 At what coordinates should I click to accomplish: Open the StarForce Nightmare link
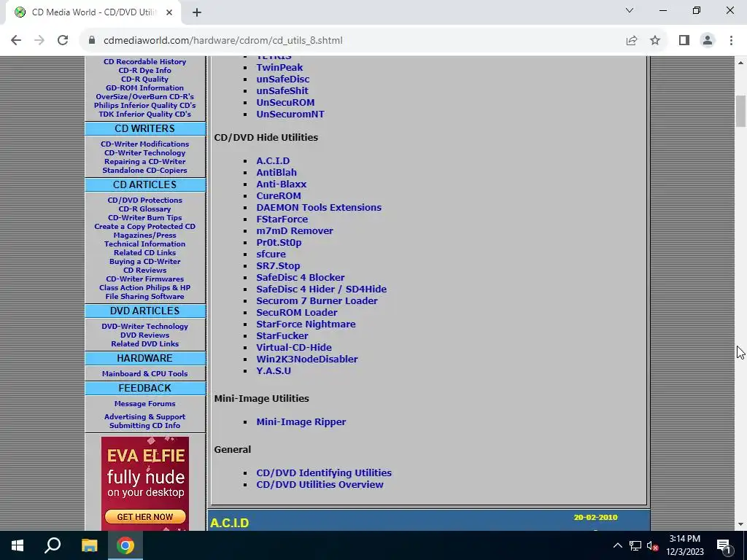[306, 324]
